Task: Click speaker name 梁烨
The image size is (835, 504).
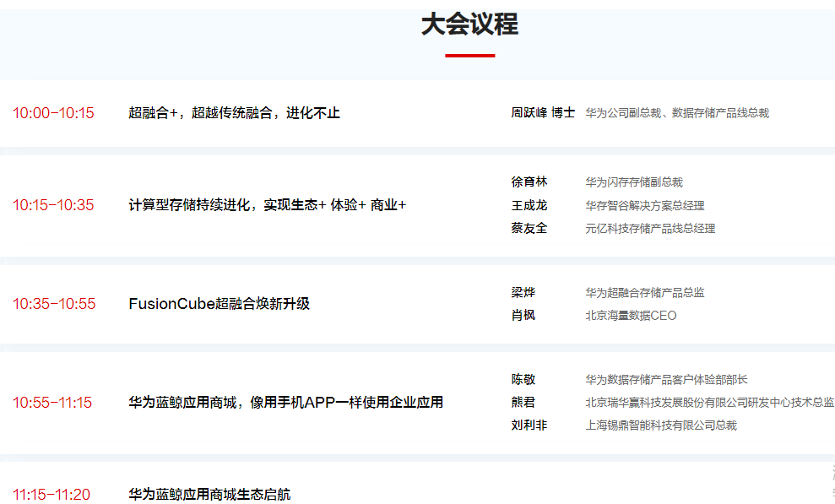Action: (523, 292)
